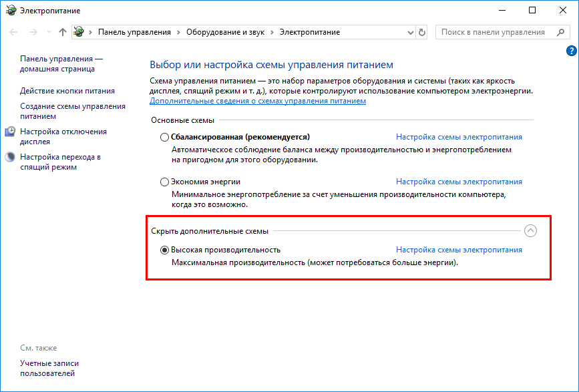579x392 pixels.
Task: Open "Панель управления — домашняя страница"
Action: 61,64
